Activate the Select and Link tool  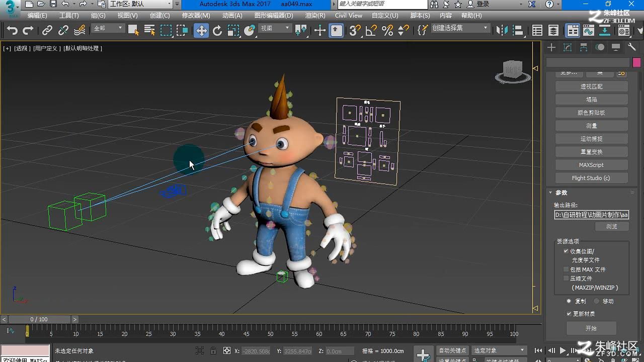click(x=47, y=31)
